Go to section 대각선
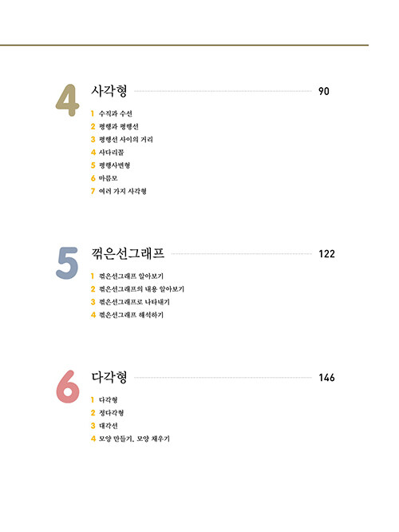 pos(109,426)
